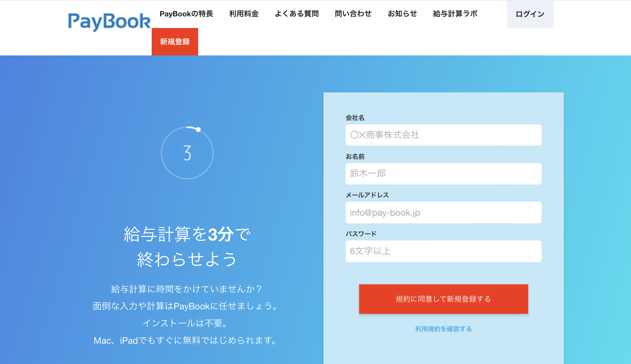Click the 給与計算を3分で終わらせよう heading
This screenshot has height=364, width=631.
click(187, 247)
